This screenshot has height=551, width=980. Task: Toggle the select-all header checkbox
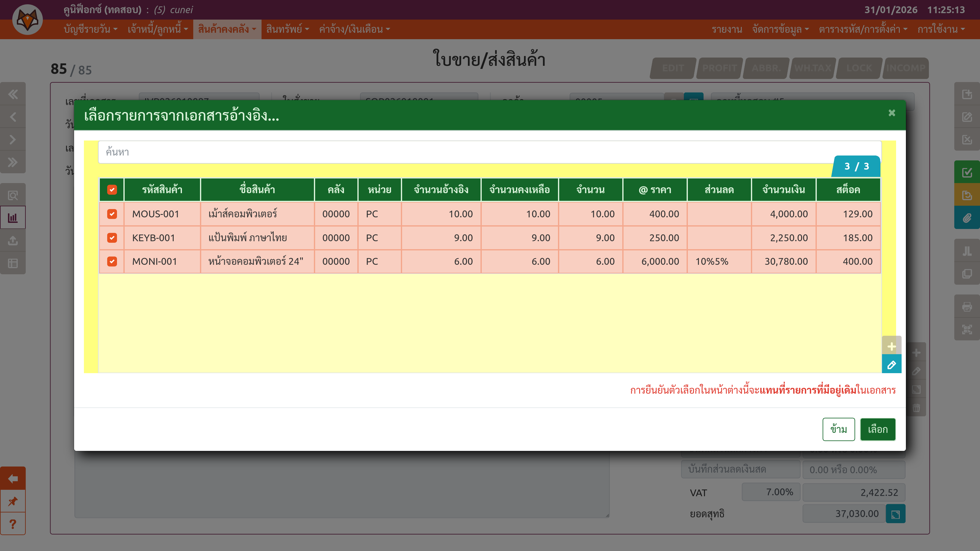coord(112,190)
